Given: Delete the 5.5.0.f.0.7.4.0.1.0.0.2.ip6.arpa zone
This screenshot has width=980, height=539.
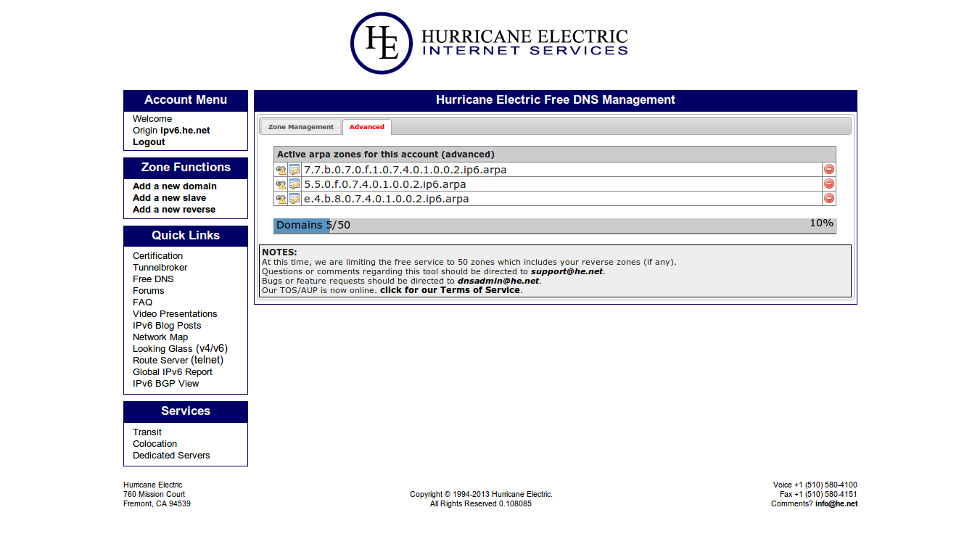Looking at the screenshot, I should point(829,184).
